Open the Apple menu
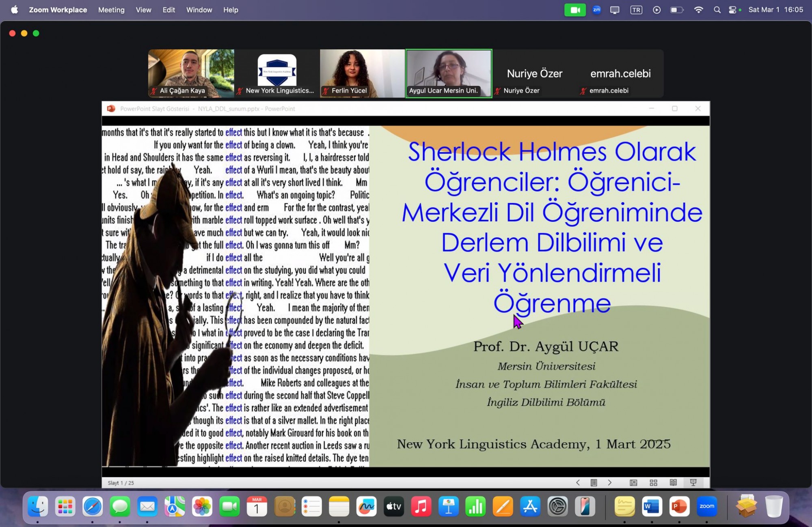 15,10
